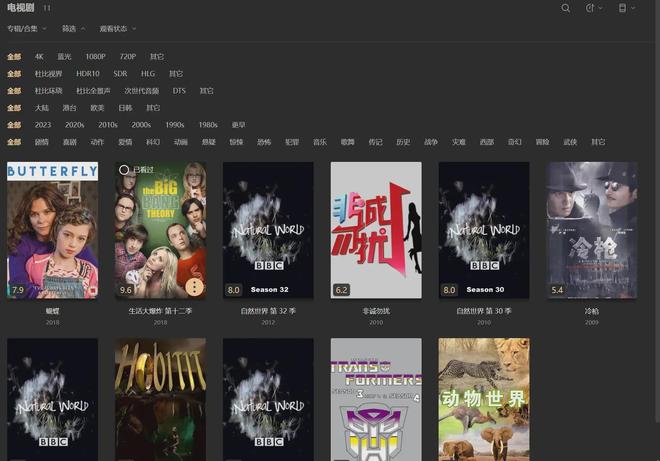Viewport: 660px width, 461px height.
Task: Select the 港台 region filter
Action: tap(69, 108)
